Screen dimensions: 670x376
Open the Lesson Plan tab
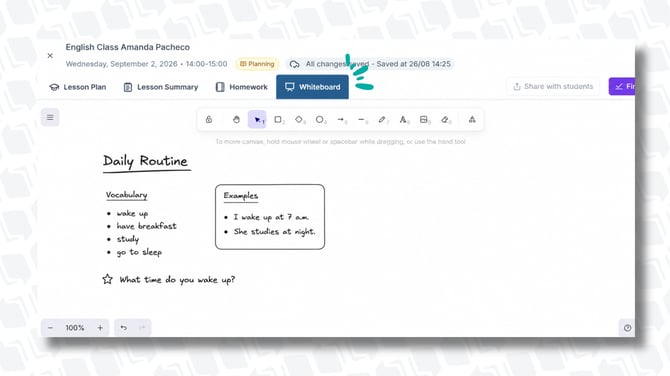click(x=78, y=87)
